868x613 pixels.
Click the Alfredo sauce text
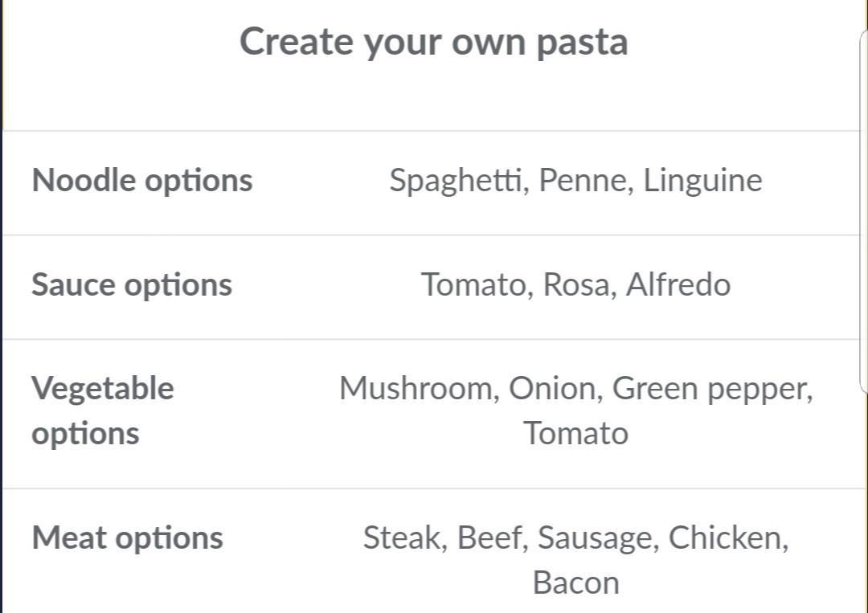(678, 285)
